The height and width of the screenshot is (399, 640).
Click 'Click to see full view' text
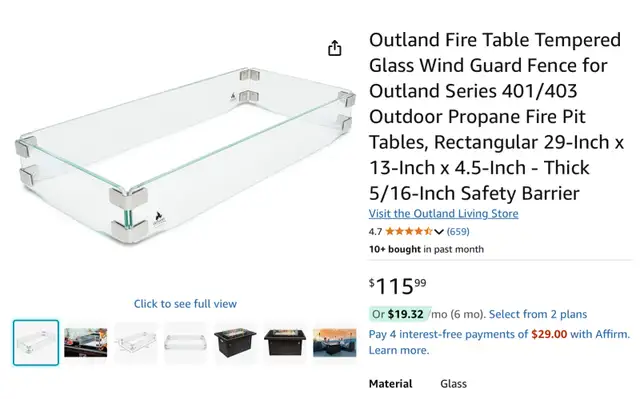pos(185,304)
